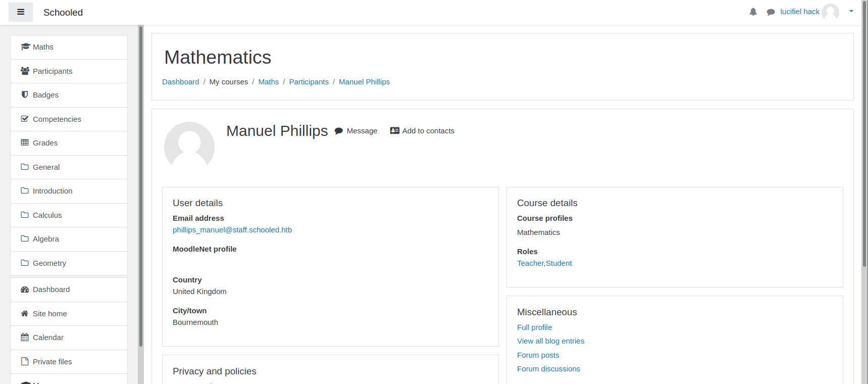Click the Add to contacts card icon

tap(395, 131)
